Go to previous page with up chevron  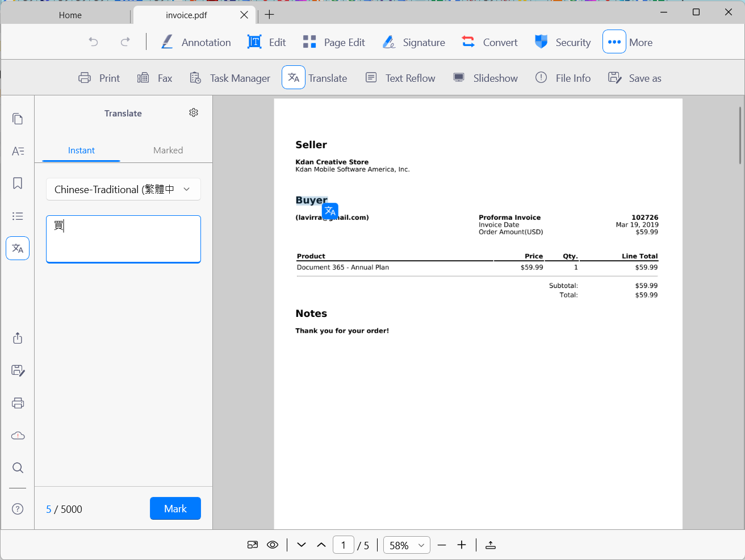[x=321, y=545]
